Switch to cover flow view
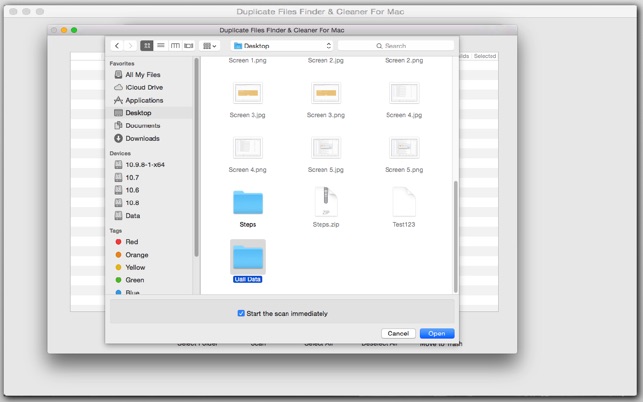643x402 pixels. click(x=189, y=46)
